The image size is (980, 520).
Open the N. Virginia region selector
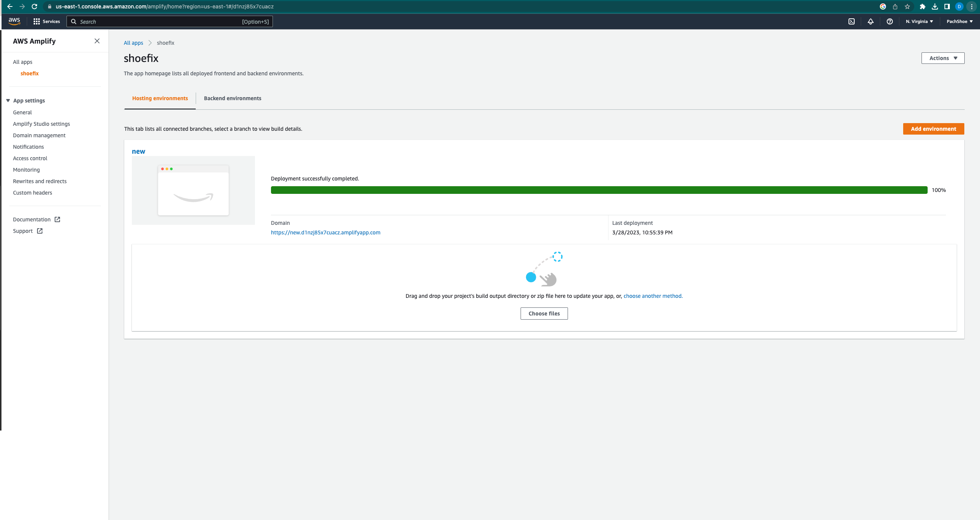coord(918,21)
